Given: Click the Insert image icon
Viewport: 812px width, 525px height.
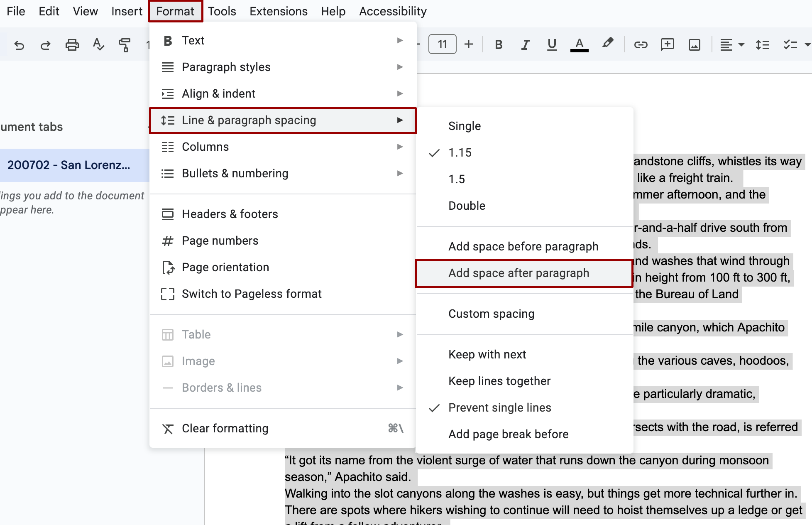Looking at the screenshot, I should (x=694, y=44).
